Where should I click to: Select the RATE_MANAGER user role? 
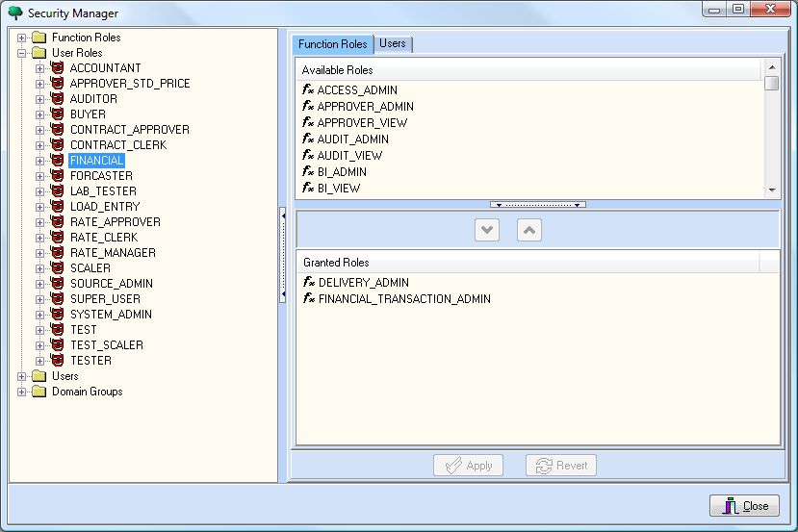pyautogui.click(x=113, y=253)
